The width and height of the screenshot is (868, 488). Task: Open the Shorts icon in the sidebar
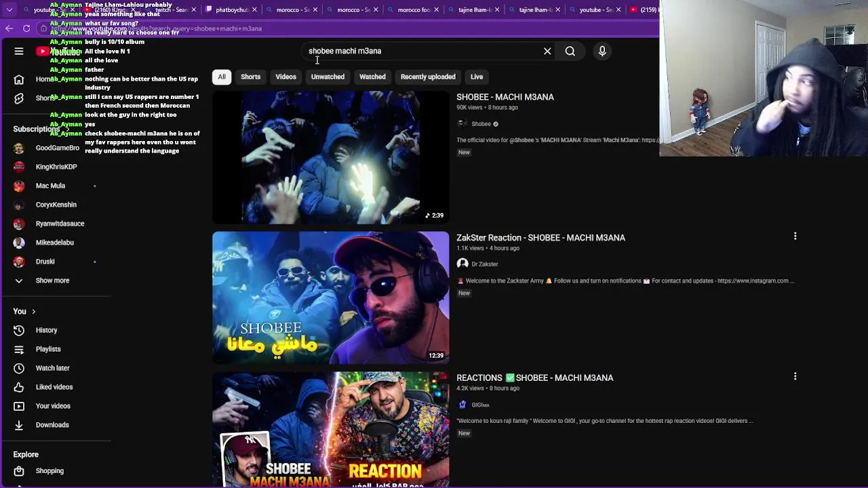point(19,98)
